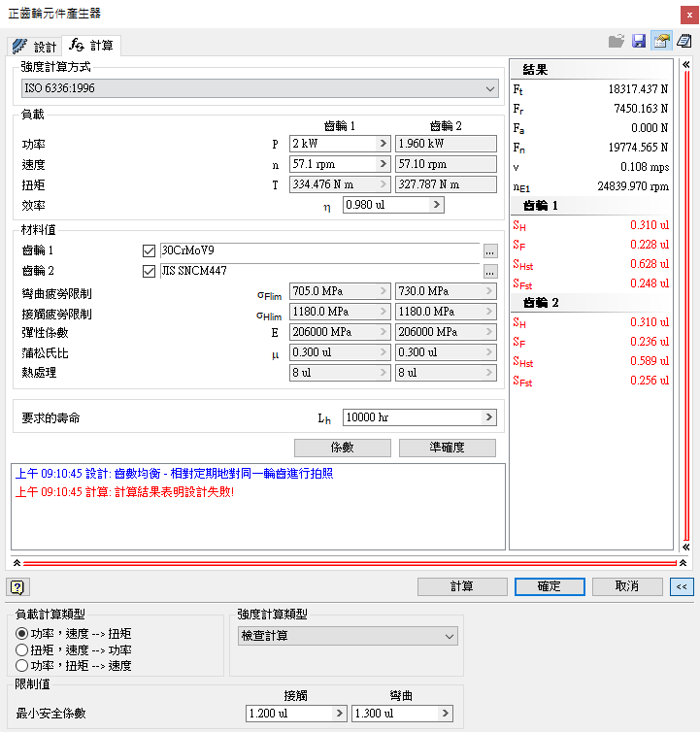Screen dimensions: 700x732
Task: Click the 確定 button
Action: coord(549,586)
